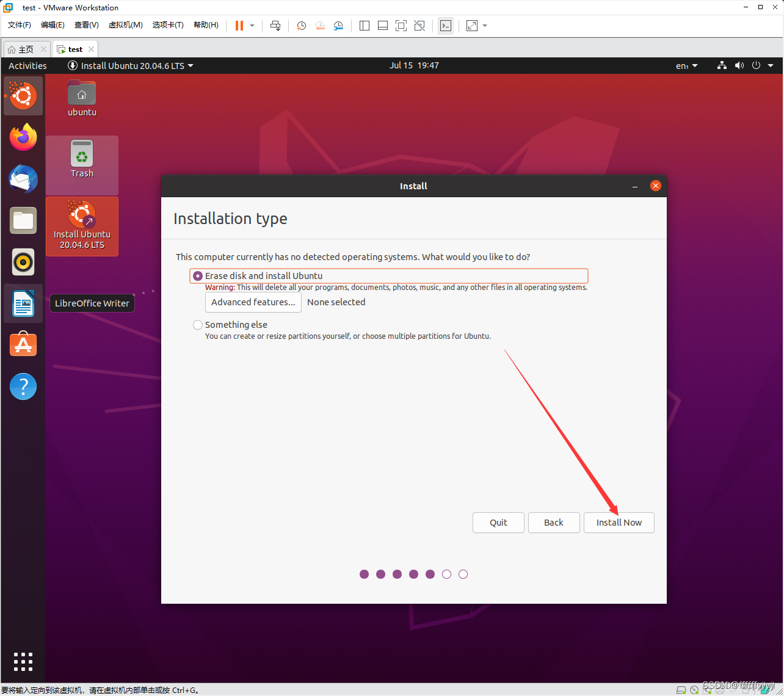The width and height of the screenshot is (784, 696).
Task: Click the Warning text about deleting files
Action: pyautogui.click(x=396, y=288)
